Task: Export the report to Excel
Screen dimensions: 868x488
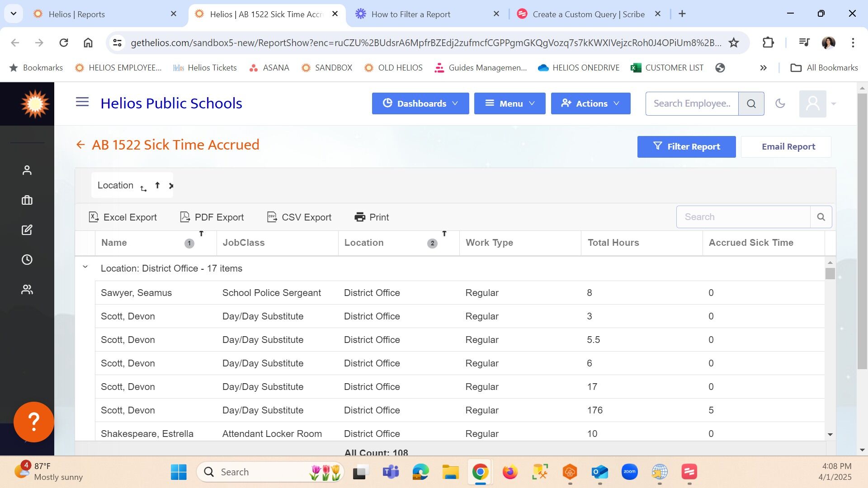Action: [x=123, y=217]
